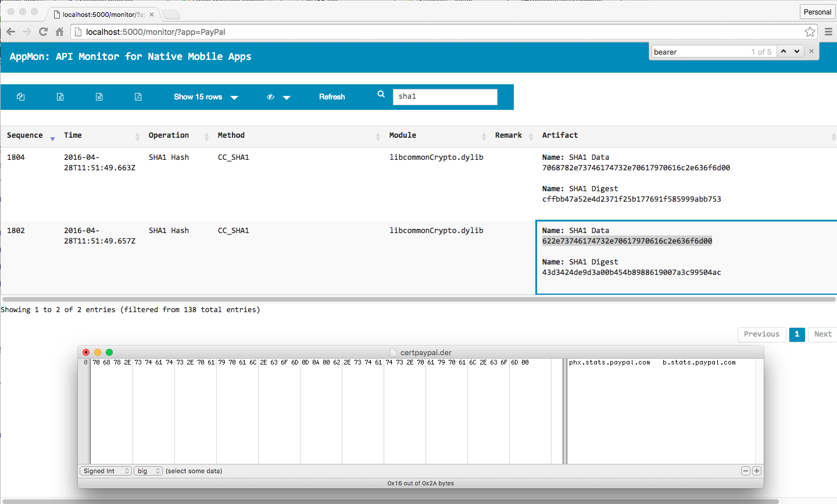The height and width of the screenshot is (504, 837).
Task: Click the magnifier search icon in toolbar
Action: point(381,94)
